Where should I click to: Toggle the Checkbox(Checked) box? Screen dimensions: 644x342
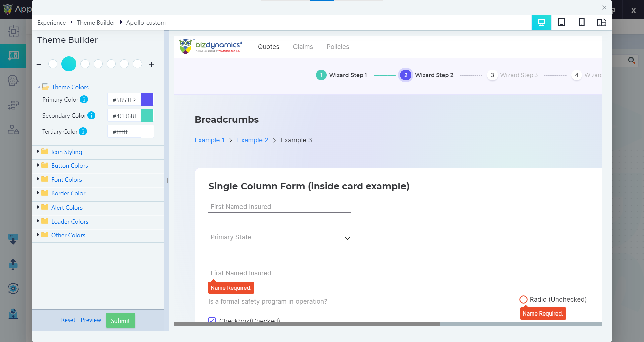point(212,320)
